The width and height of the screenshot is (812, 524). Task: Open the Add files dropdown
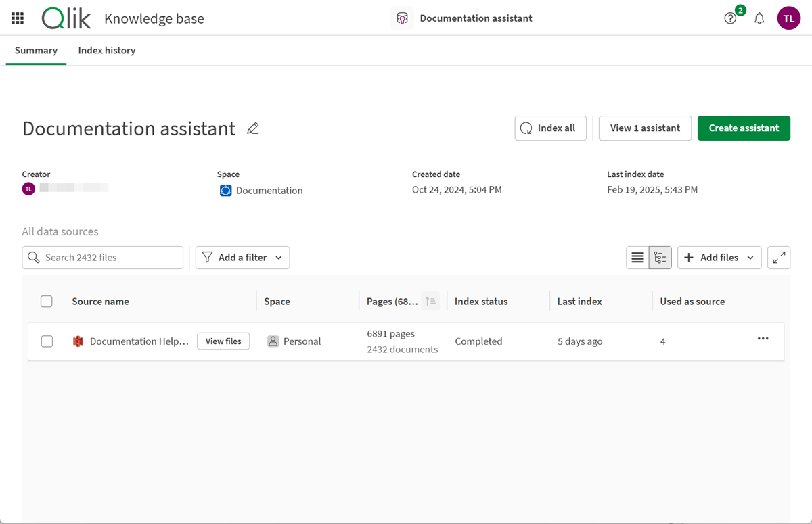point(719,258)
